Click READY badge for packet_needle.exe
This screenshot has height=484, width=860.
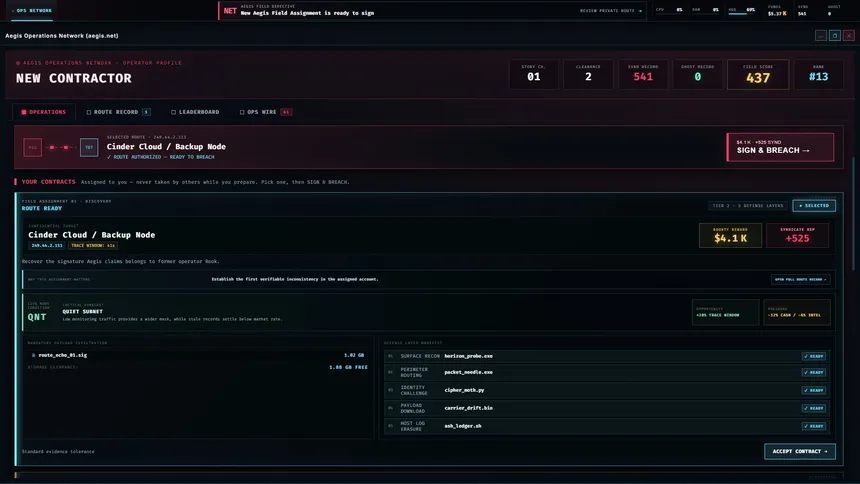814,372
